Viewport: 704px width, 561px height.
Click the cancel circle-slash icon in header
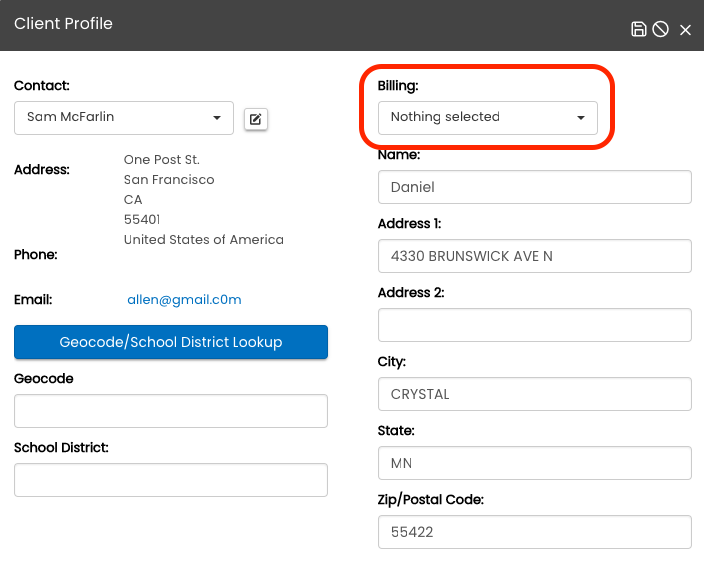[661, 29]
